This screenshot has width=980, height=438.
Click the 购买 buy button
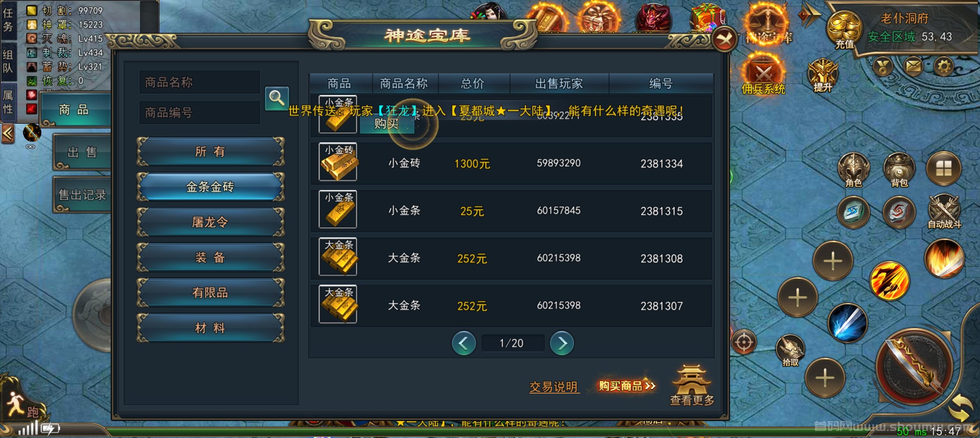(387, 124)
